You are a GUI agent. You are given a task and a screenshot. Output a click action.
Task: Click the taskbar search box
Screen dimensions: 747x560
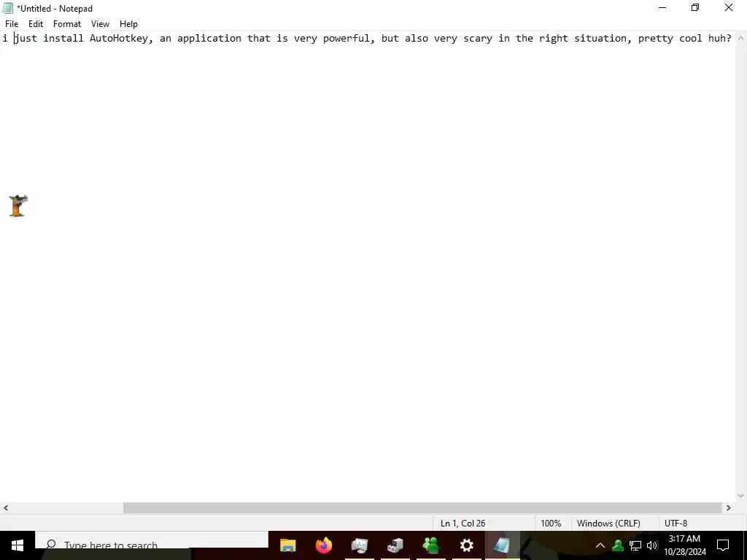[152, 545]
